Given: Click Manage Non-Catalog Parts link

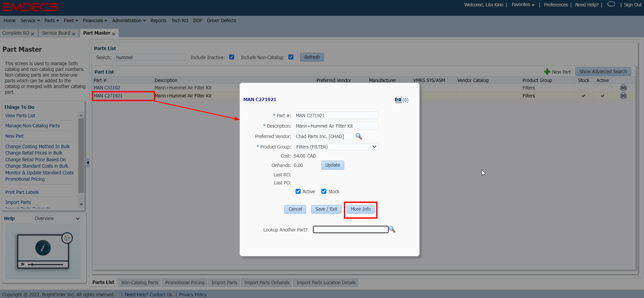Looking at the screenshot, I should tap(32, 126).
